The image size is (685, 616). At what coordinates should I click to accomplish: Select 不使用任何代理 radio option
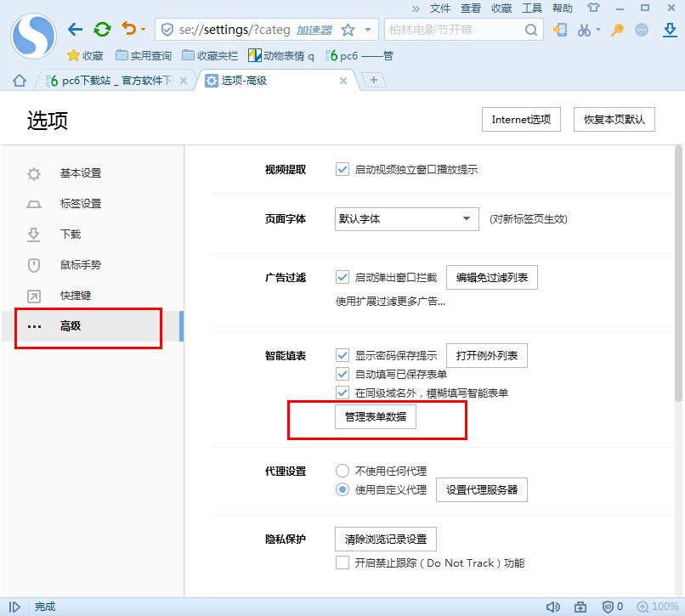tap(342, 470)
